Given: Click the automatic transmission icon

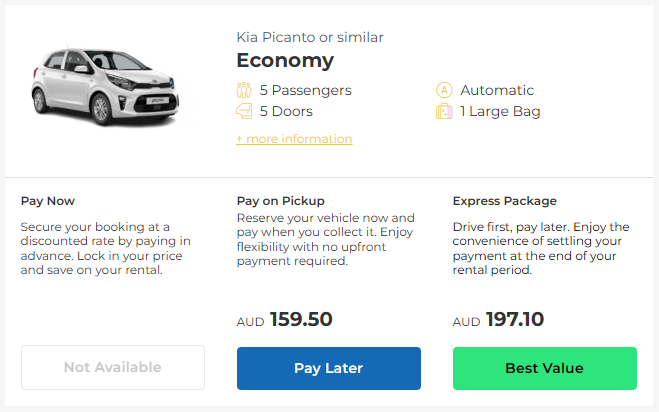Looking at the screenshot, I should point(444,90).
